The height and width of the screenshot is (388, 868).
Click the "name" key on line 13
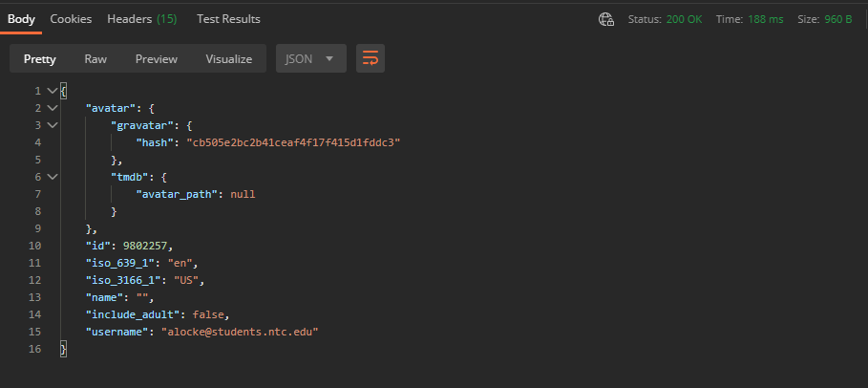(104, 297)
